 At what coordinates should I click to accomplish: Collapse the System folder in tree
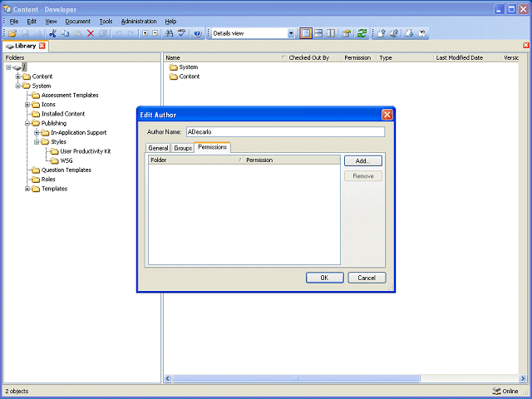[18, 86]
